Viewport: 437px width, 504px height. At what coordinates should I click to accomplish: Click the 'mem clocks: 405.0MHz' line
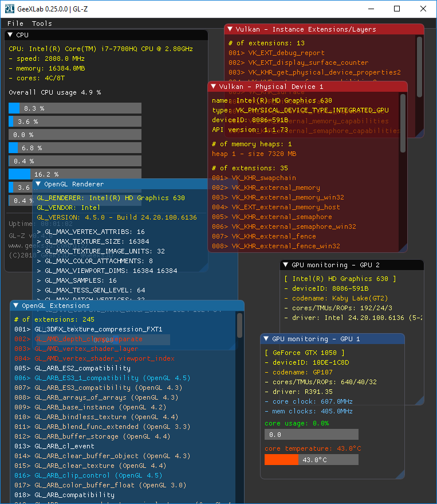(309, 411)
